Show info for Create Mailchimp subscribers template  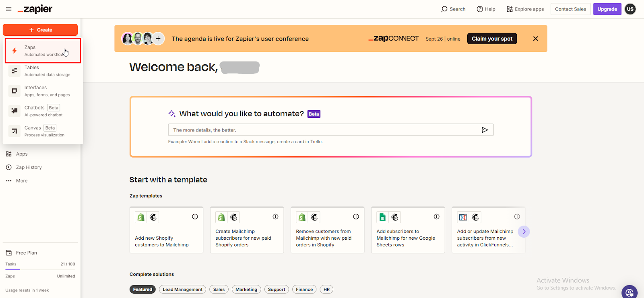point(275,217)
